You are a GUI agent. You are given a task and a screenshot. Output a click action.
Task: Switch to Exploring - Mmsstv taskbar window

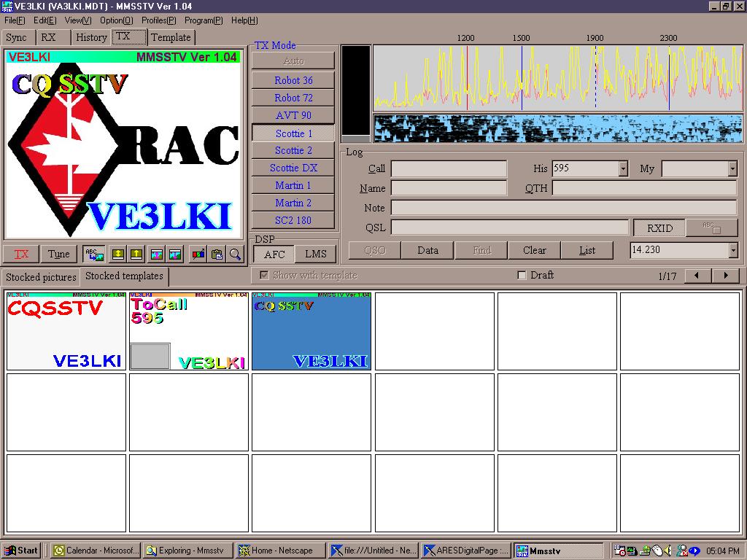[188, 551]
